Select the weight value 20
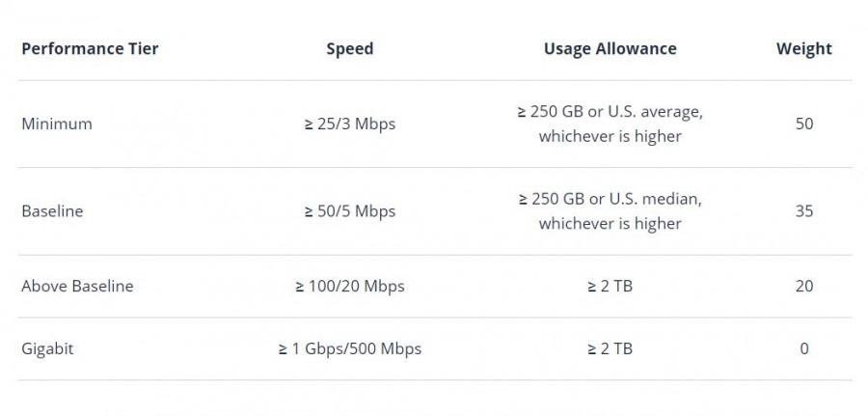Image resolution: width=868 pixels, height=416 pixels. (803, 286)
